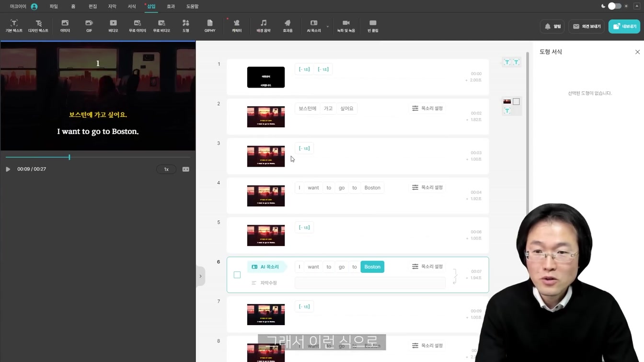Click the preview display mode icon
The image size is (644, 362).
click(186, 169)
